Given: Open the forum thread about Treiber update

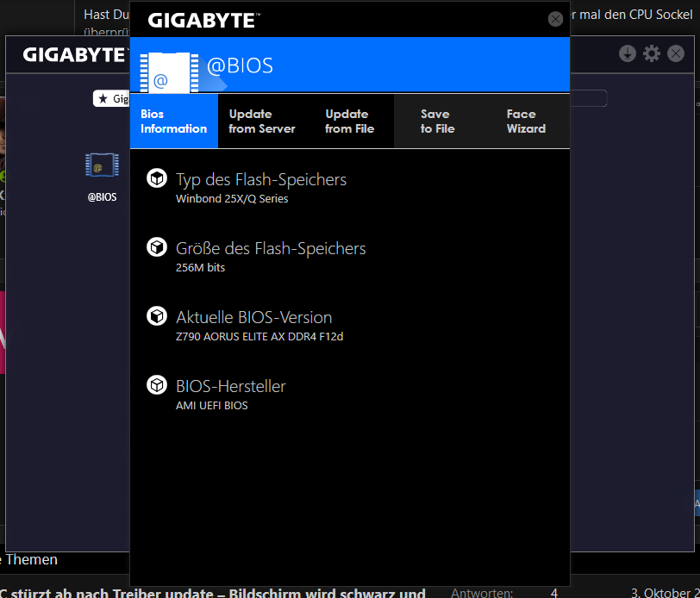Looking at the screenshot, I should tap(212, 593).
